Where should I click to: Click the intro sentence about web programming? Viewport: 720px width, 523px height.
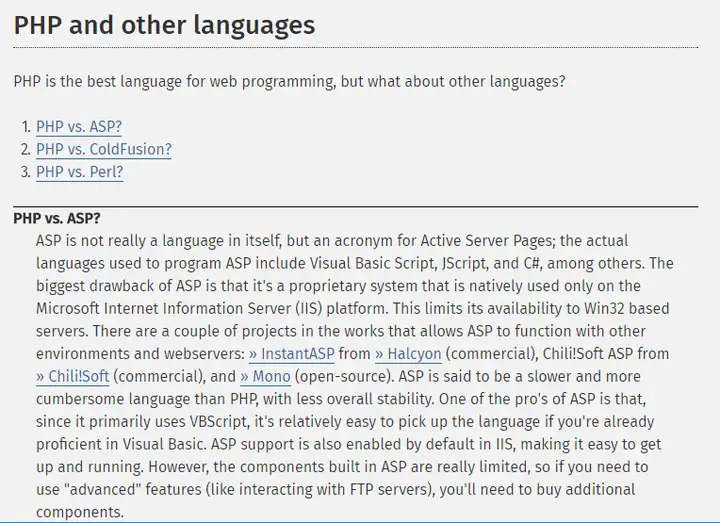[289, 82]
